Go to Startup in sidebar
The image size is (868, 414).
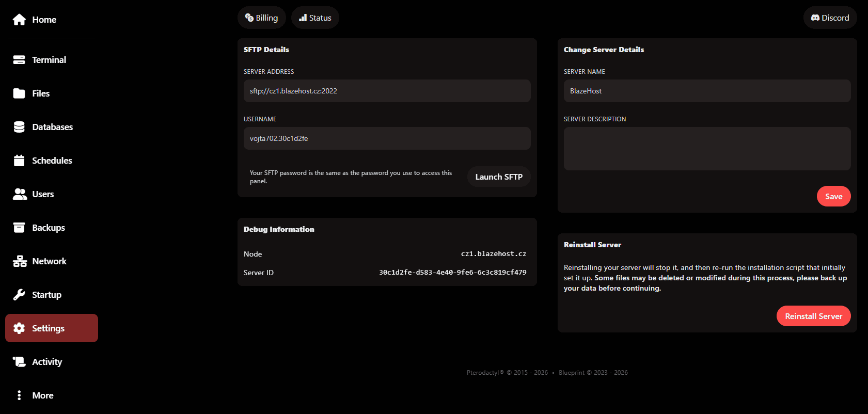(x=52, y=295)
